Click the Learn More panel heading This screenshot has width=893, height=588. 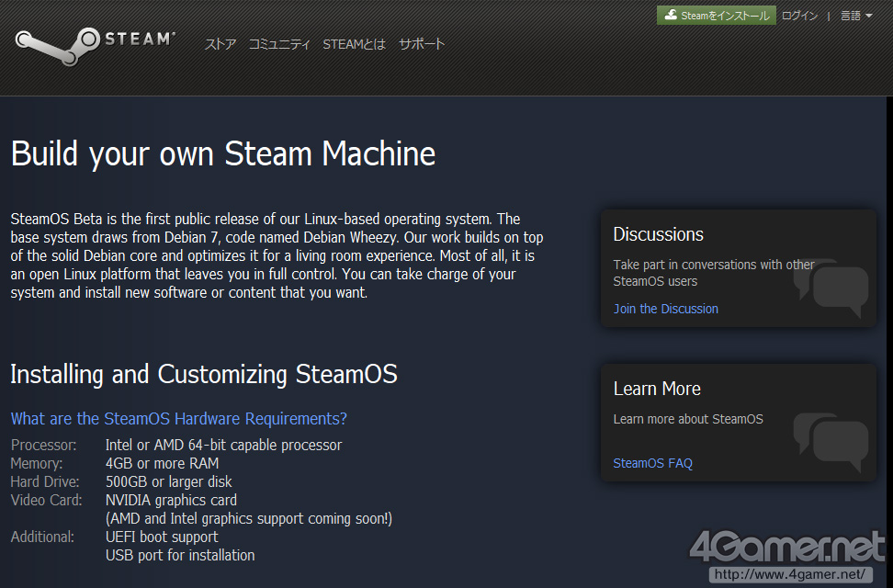pos(657,389)
